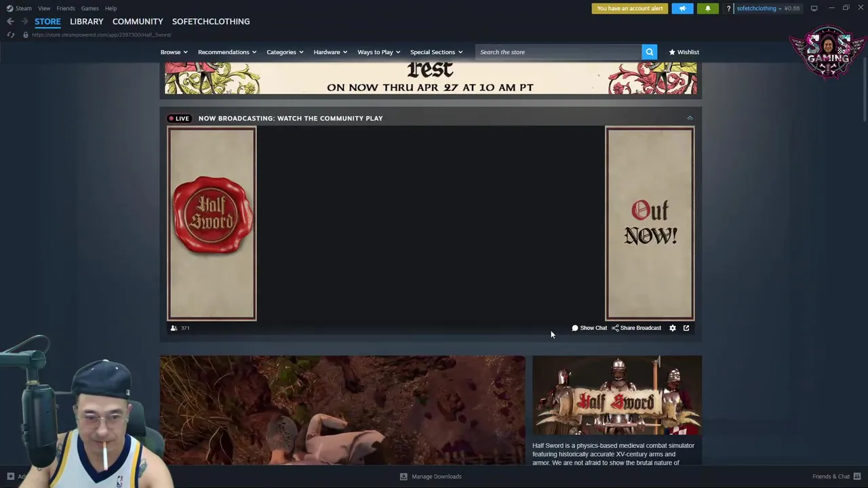Open Manage Downloads

[x=431, y=476]
